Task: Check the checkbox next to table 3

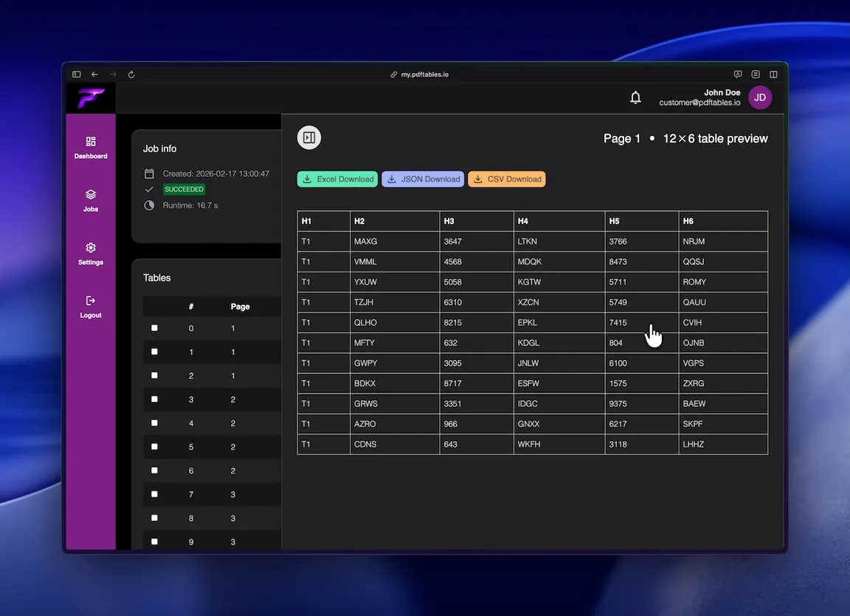Action: click(153, 399)
